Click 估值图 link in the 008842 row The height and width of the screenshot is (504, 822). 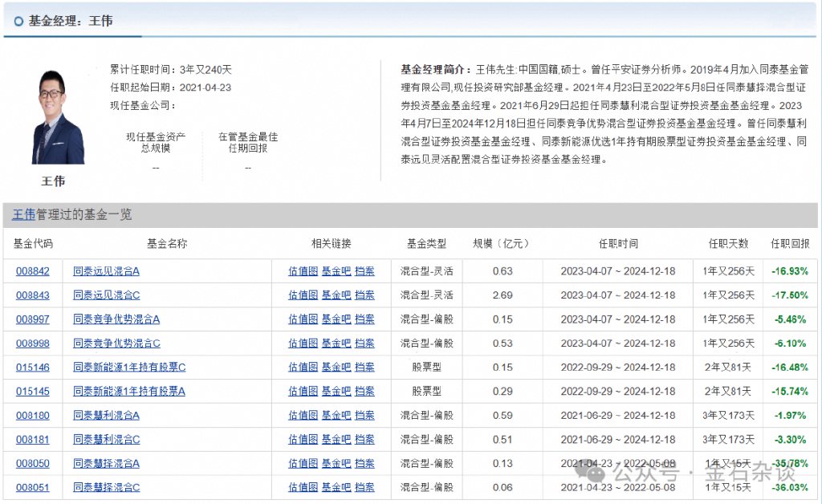(303, 271)
